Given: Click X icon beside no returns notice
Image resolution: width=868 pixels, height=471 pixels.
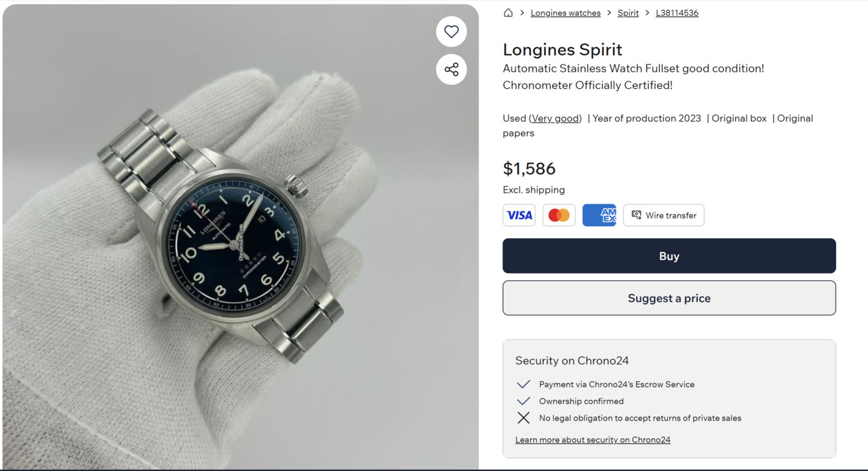Looking at the screenshot, I should tap(524, 418).
